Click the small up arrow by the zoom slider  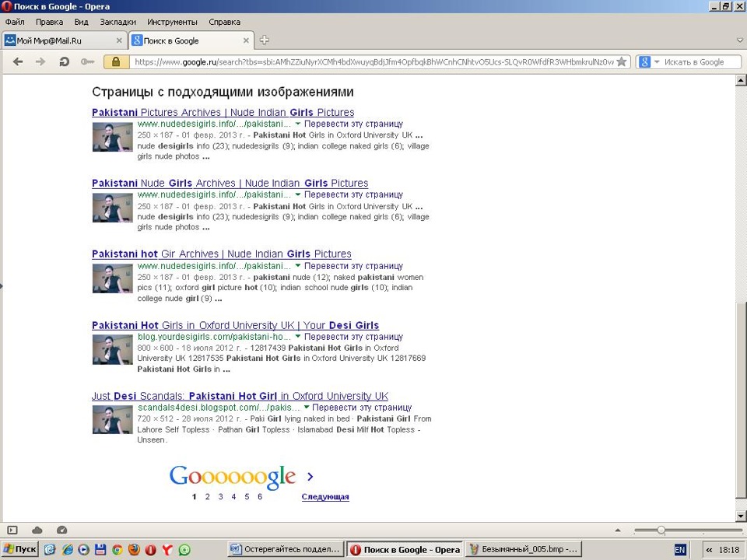(x=618, y=530)
